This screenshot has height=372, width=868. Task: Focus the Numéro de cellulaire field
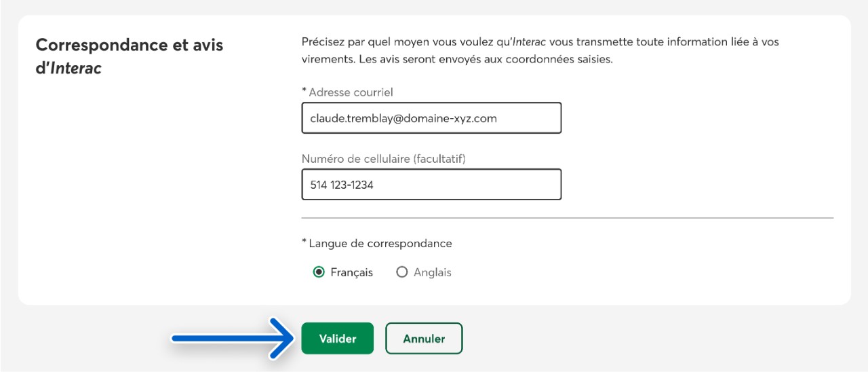[x=431, y=184]
